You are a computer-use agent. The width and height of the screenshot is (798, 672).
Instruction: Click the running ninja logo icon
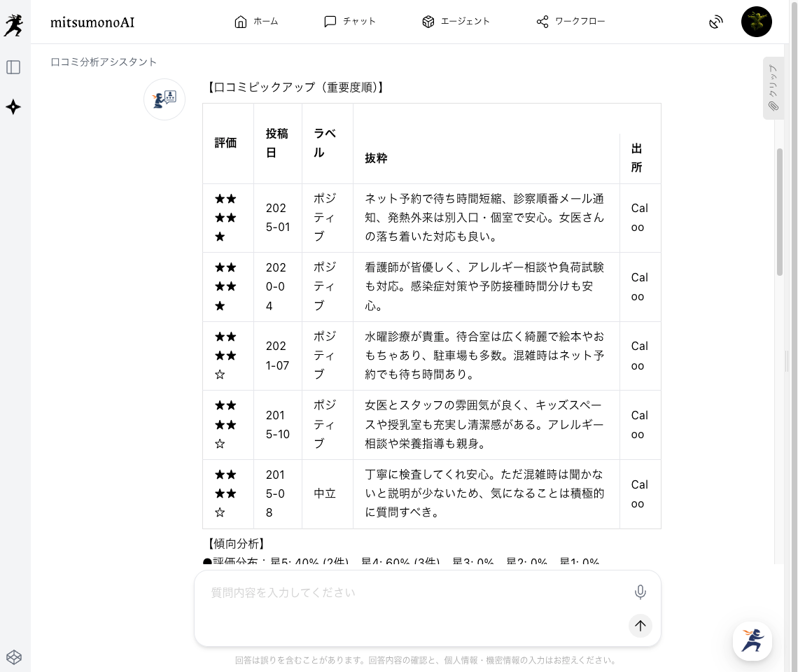13,24
